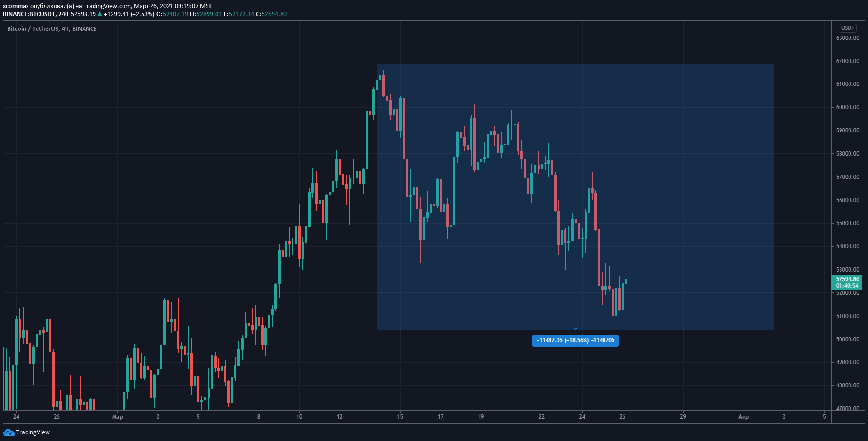Click the 57000.00 price axis label

pyautogui.click(x=848, y=177)
